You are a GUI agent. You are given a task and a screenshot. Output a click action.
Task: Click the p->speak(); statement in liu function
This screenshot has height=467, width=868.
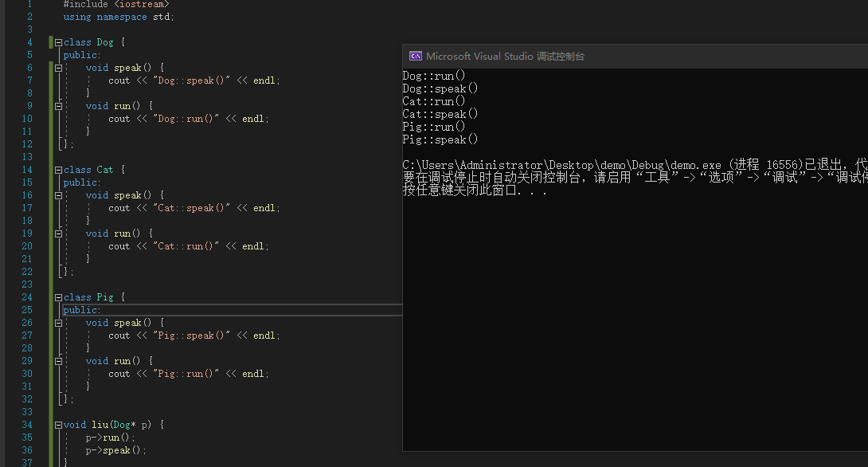click(x=116, y=450)
